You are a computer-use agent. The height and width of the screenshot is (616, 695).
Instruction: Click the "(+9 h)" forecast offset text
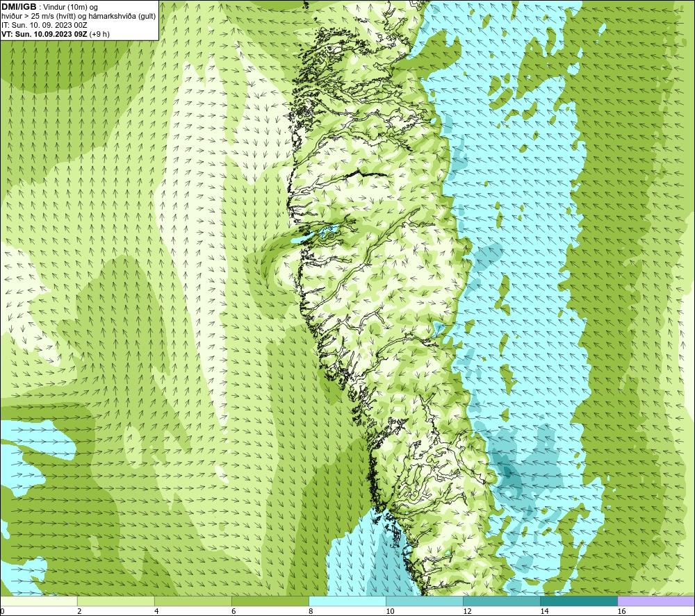(99, 34)
